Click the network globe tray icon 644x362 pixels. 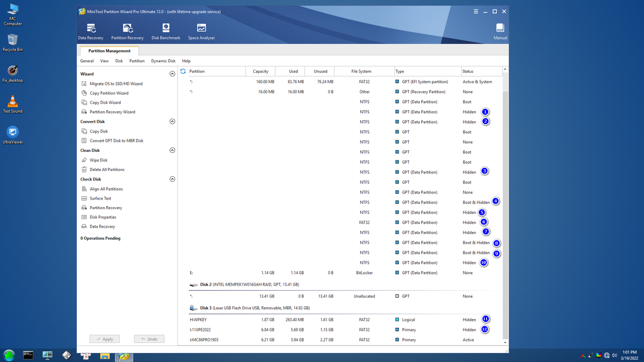[607, 355]
